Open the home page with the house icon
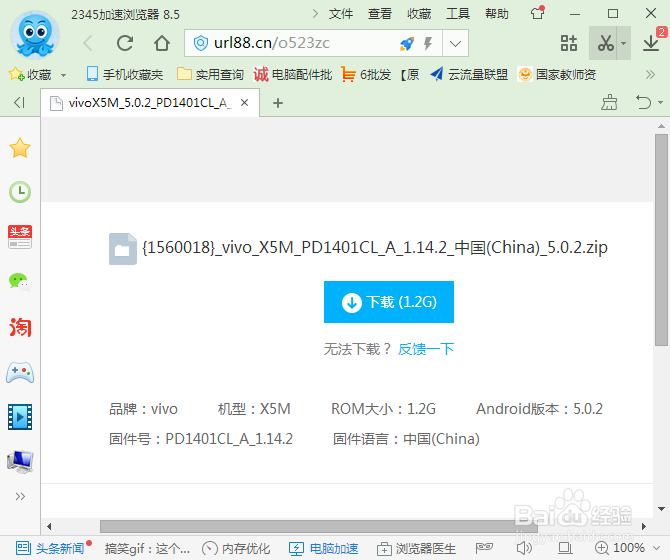Screen dimensions: 670x560 click(x=162, y=43)
